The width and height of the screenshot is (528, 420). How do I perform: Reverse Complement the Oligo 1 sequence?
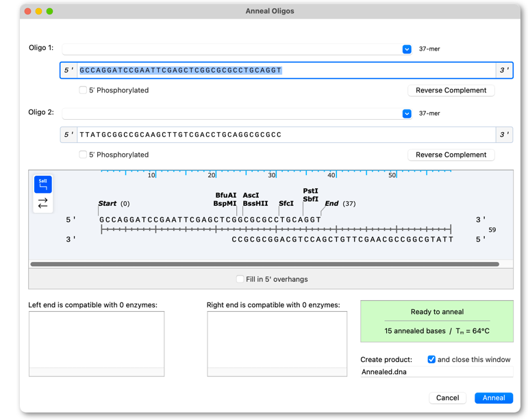(x=451, y=90)
